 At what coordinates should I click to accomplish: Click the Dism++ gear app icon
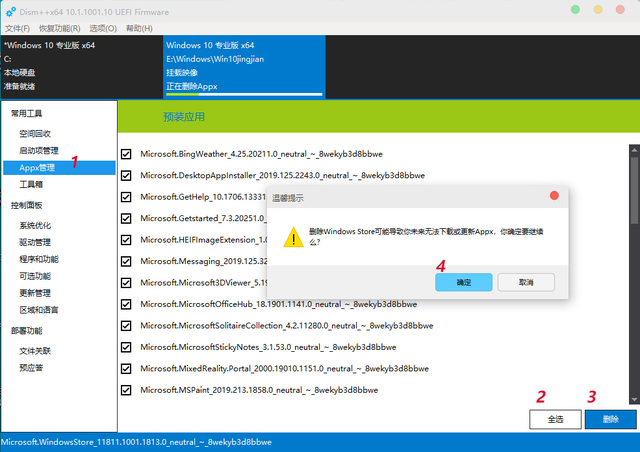coord(11,12)
